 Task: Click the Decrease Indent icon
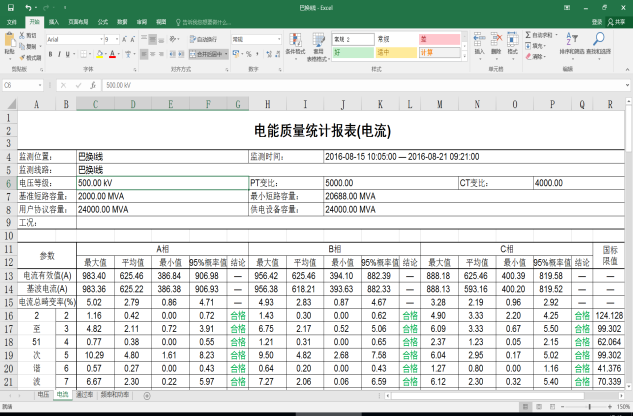coord(172,54)
